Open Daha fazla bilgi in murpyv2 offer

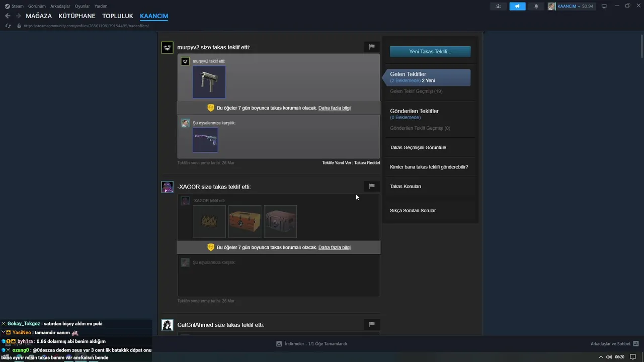[335, 108]
